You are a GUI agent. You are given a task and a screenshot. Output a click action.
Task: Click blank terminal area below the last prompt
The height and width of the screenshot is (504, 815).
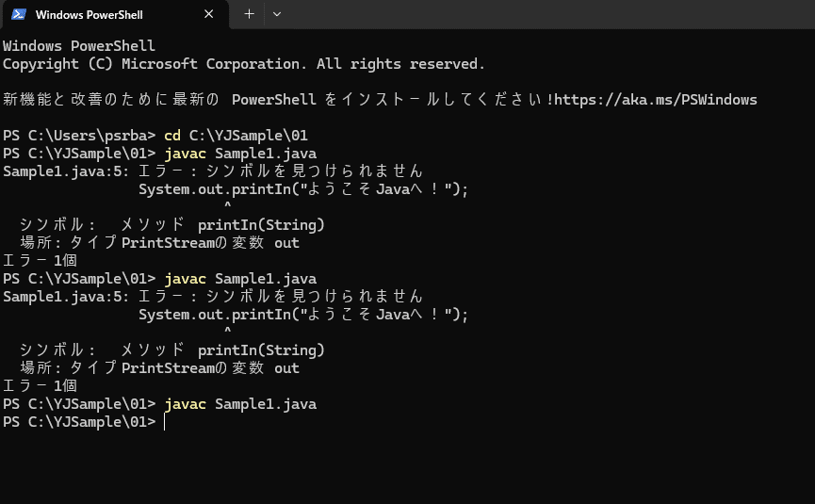407,467
